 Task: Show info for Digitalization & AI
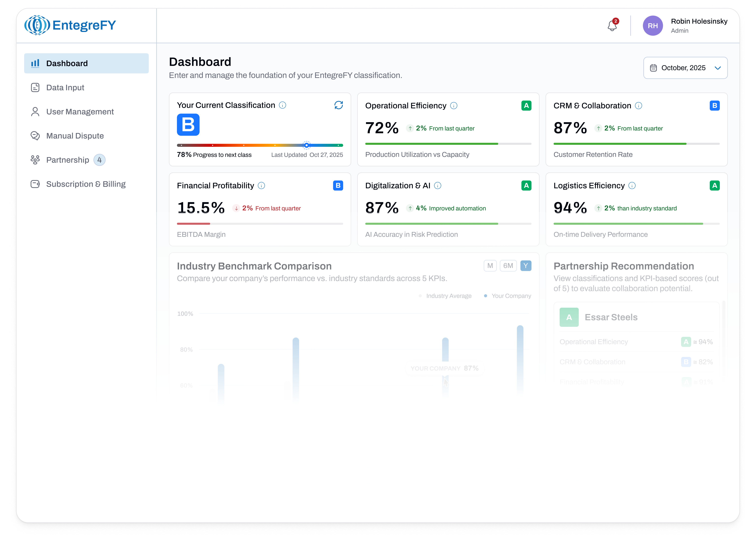point(437,186)
